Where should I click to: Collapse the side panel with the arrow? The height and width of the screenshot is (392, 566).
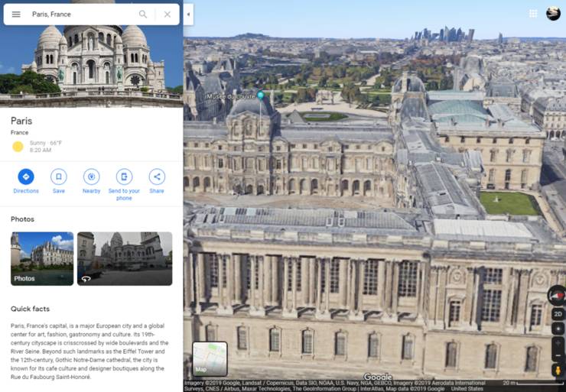[188, 14]
